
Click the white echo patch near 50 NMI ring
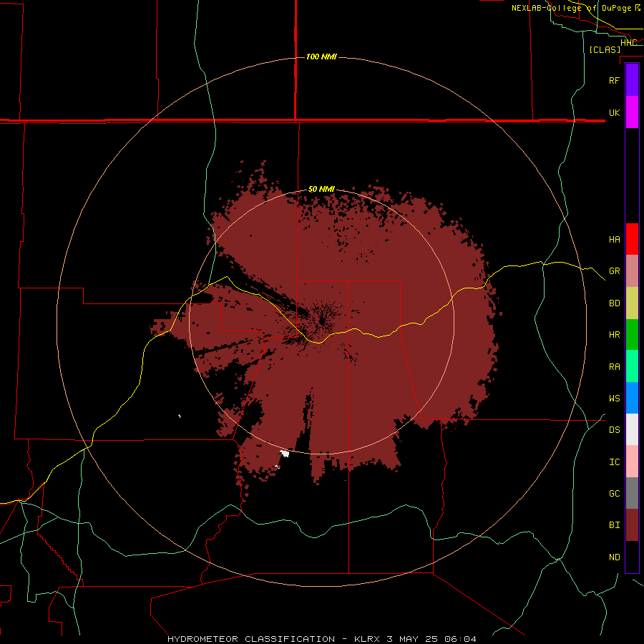(x=285, y=454)
